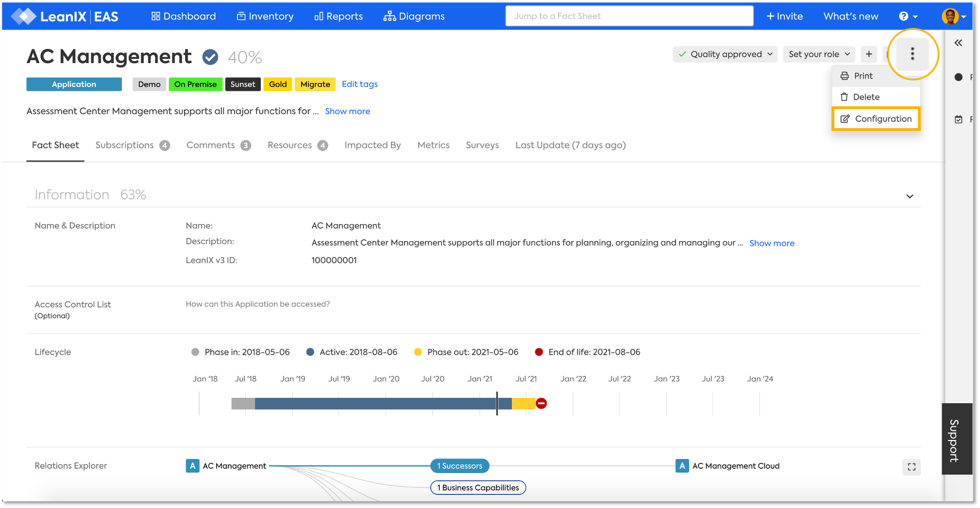Screen dimensions: 980x508
Task: Collapse the Information section chevron
Action: click(x=910, y=197)
